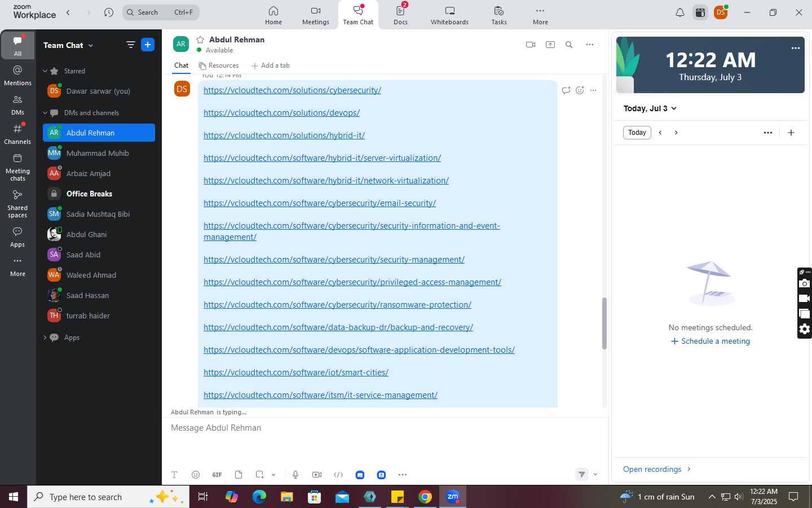Add emoji reaction to the message
This screenshot has height=508, width=812.
(x=580, y=90)
